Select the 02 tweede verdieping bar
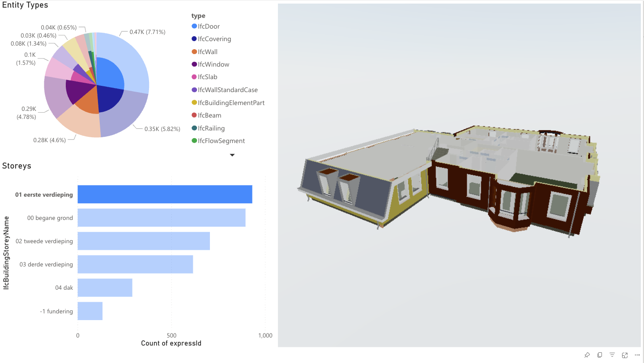 pos(142,241)
